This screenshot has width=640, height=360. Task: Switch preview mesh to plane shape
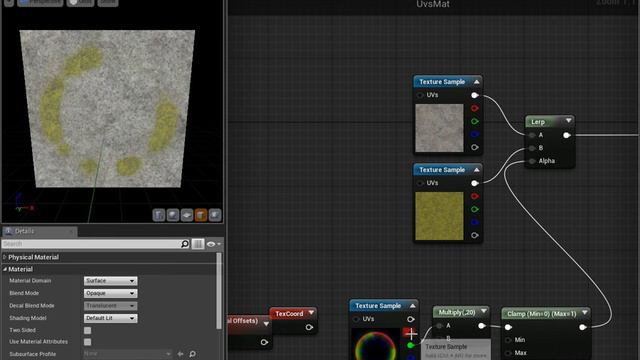click(x=187, y=215)
